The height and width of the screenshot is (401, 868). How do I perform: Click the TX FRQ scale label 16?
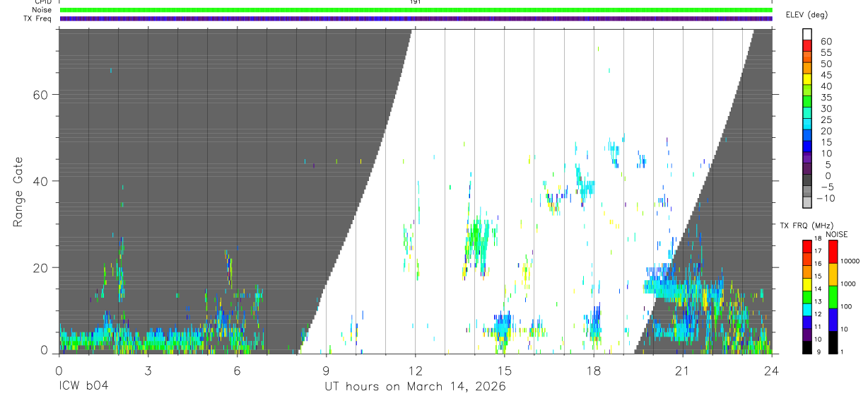(x=819, y=264)
